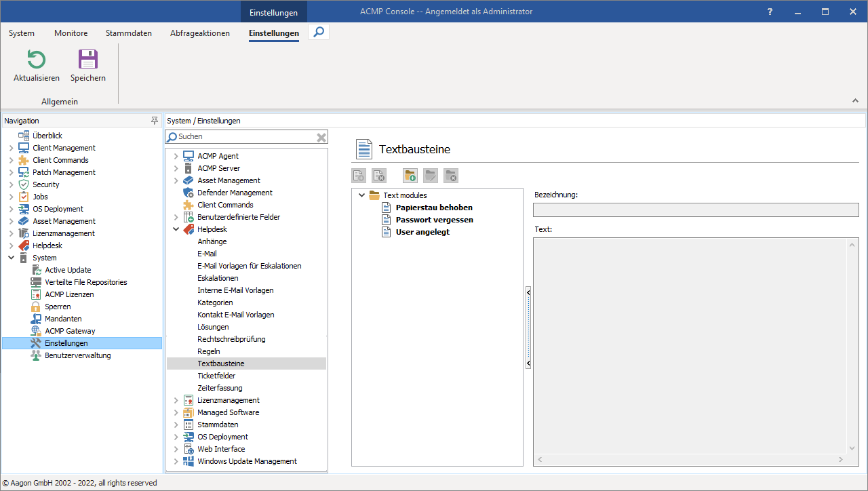Collapse the System node in Navigation
Screen dimensions: 868x491
[11, 258]
